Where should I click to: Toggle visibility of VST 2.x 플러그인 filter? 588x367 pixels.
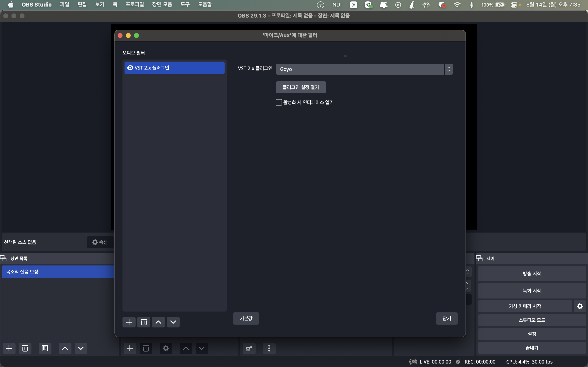[130, 68]
